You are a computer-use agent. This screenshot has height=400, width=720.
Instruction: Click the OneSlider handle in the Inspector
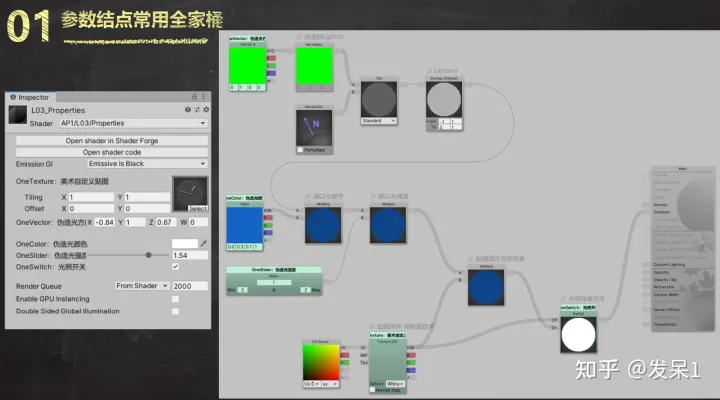click(x=148, y=255)
